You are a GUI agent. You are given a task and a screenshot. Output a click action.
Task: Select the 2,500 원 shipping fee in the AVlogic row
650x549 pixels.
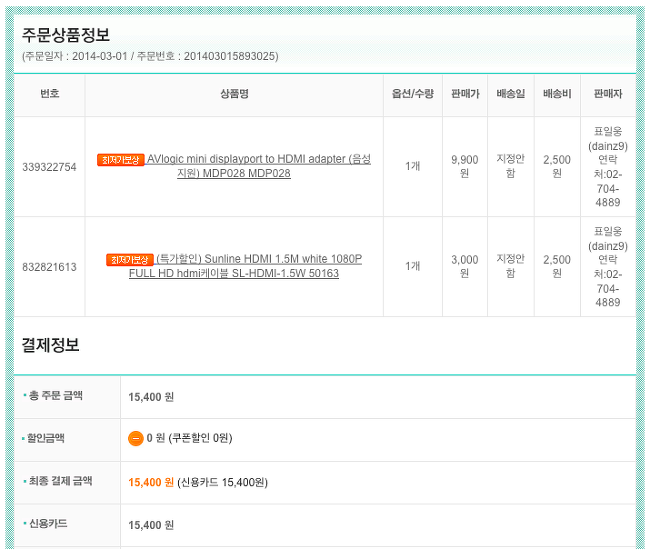tap(557, 166)
